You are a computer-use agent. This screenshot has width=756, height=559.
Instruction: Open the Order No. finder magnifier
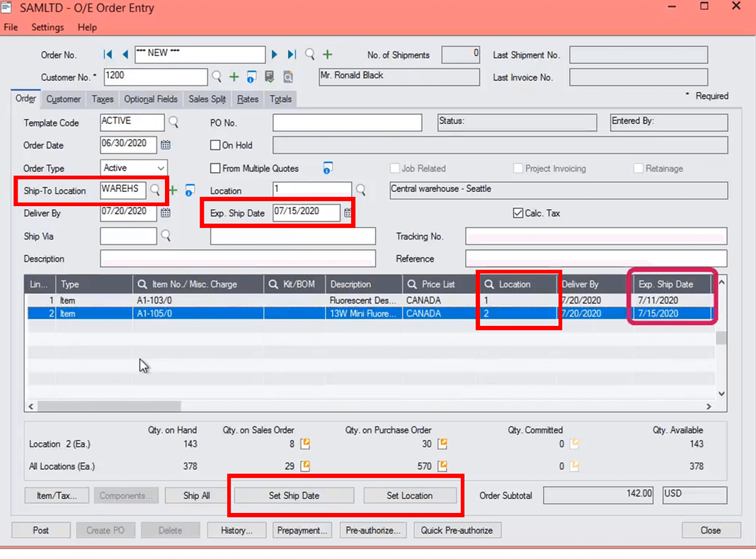coord(309,54)
